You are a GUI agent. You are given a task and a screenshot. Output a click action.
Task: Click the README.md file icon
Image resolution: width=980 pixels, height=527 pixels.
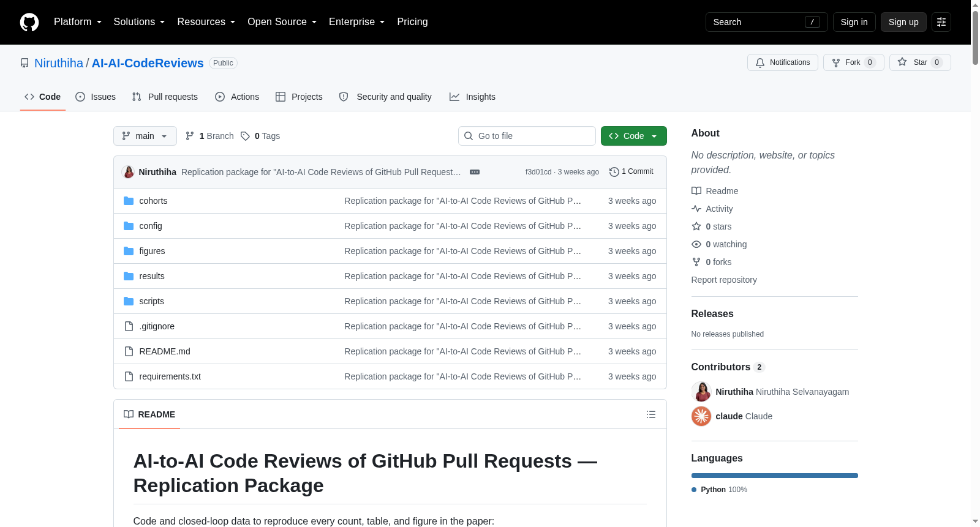click(129, 351)
